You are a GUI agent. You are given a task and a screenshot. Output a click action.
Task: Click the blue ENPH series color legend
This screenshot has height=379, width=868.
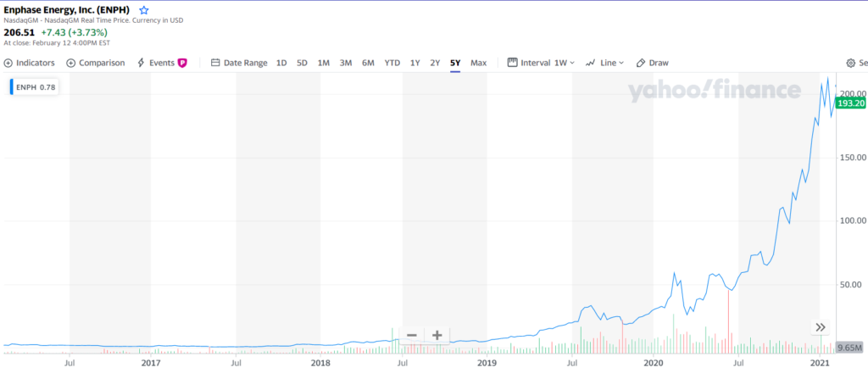tap(12, 86)
